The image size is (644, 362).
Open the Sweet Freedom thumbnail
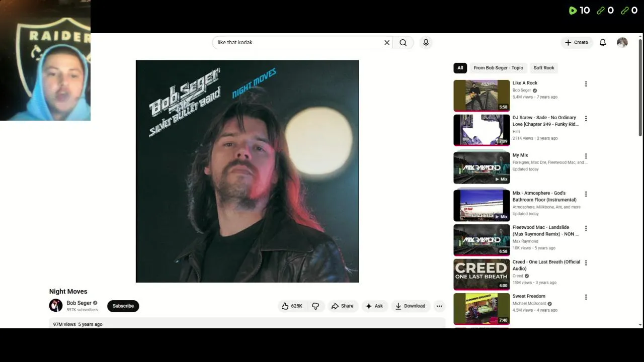pyautogui.click(x=481, y=309)
